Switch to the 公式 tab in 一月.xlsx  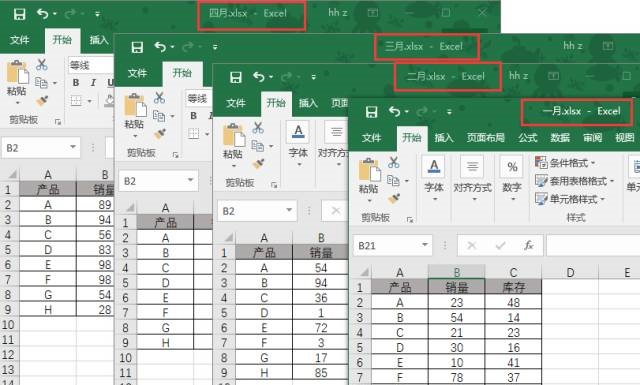(527, 138)
